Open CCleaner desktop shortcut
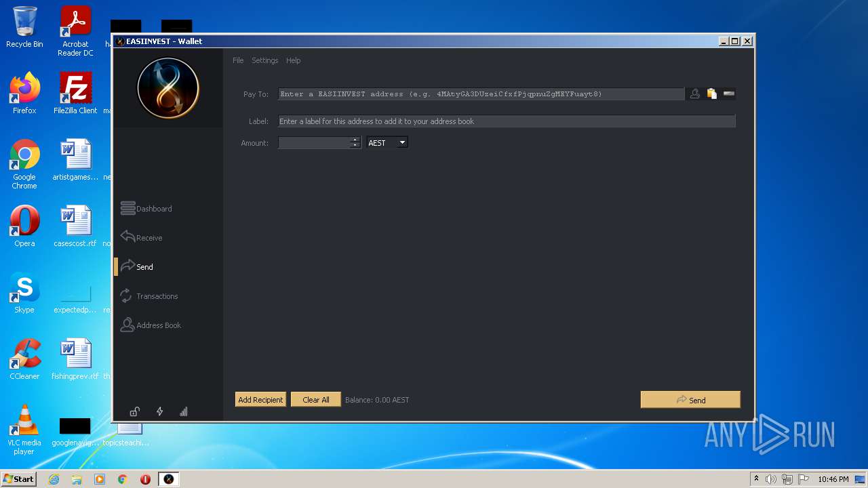The image size is (868, 488). (24, 359)
